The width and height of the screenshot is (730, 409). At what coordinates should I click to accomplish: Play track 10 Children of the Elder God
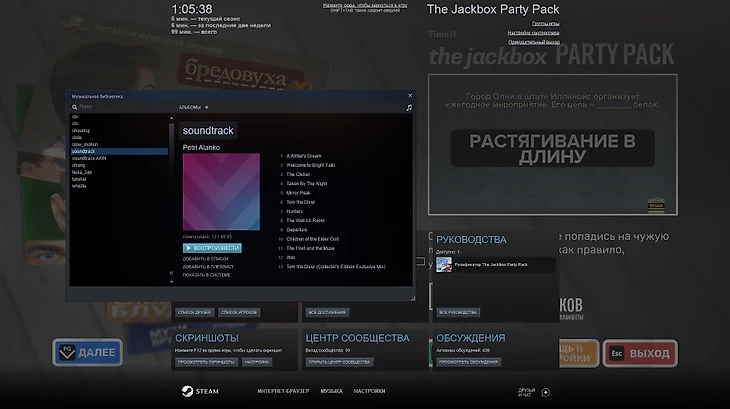pos(312,239)
